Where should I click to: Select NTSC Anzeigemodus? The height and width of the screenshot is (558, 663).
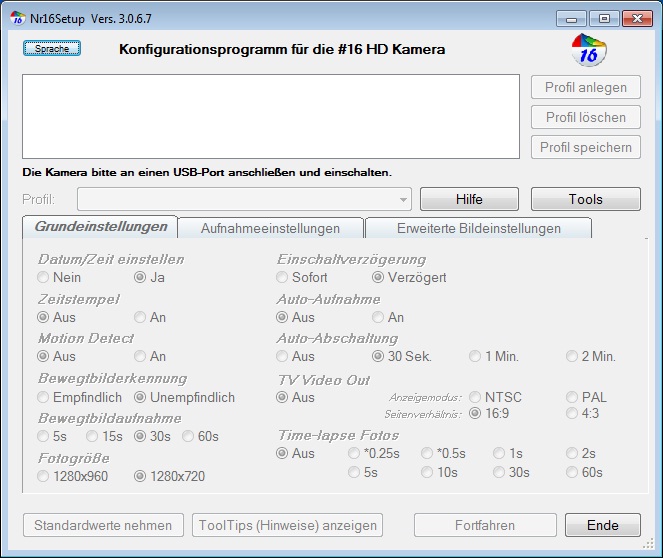click(x=496, y=397)
